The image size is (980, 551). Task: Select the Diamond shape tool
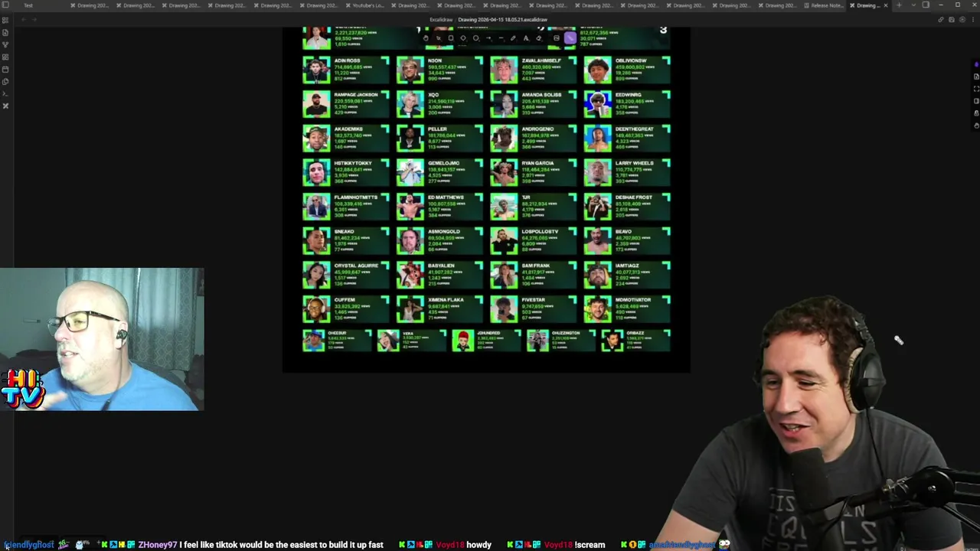[463, 38]
